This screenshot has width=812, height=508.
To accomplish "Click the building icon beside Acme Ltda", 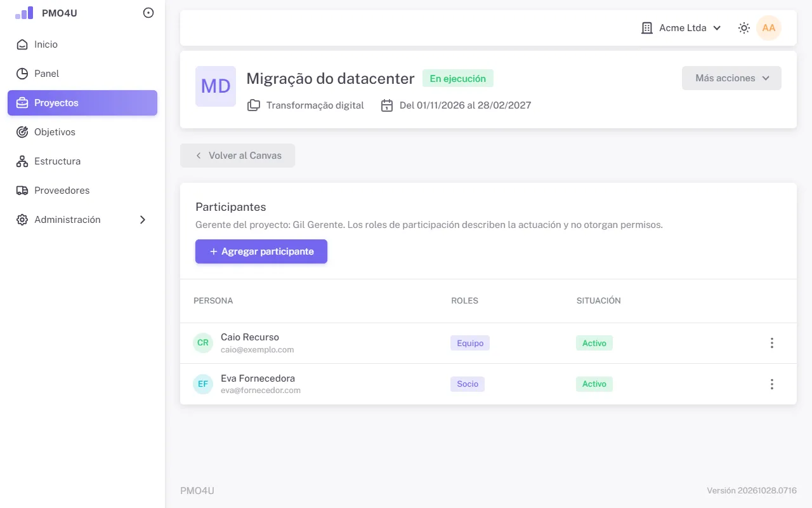I will coord(647,28).
